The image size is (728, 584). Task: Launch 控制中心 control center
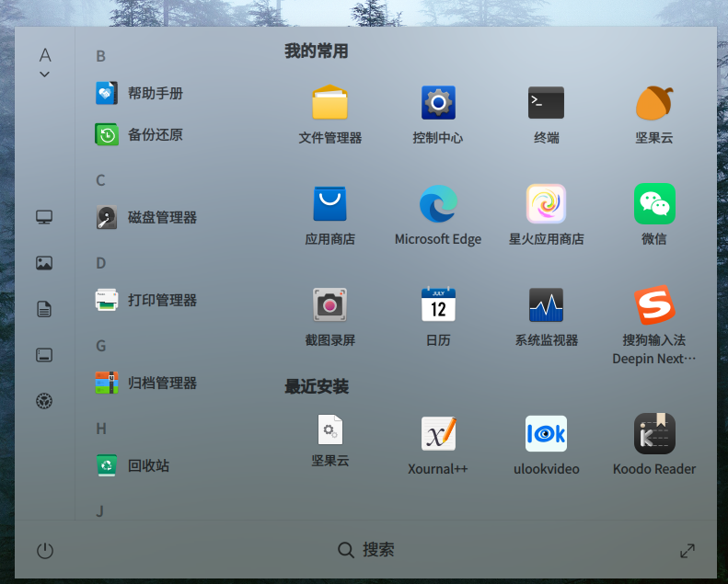(x=438, y=114)
